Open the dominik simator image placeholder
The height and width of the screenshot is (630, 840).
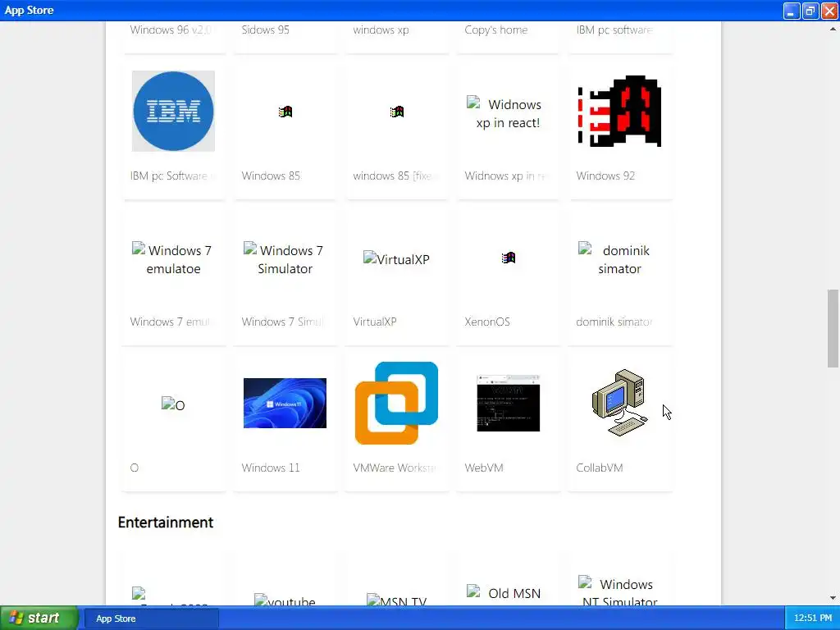point(619,258)
